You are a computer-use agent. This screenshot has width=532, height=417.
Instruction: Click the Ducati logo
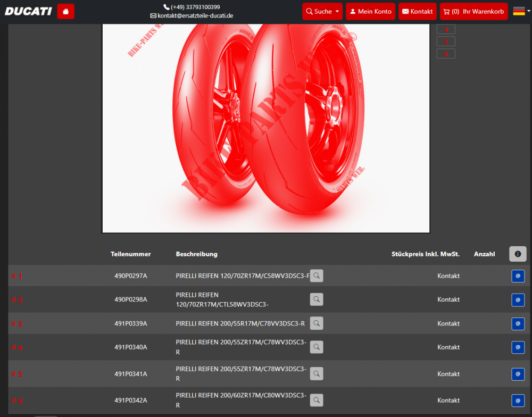28,11
